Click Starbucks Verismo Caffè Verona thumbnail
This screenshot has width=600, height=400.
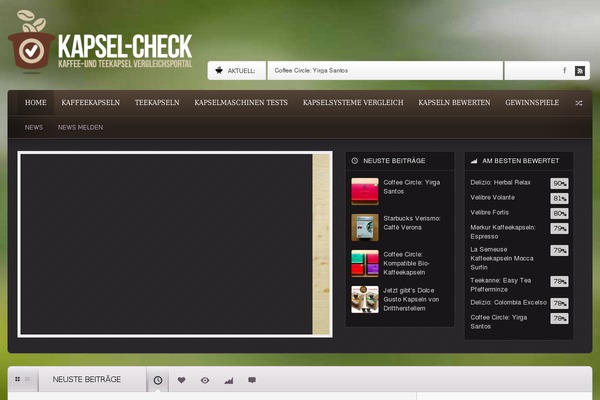pyautogui.click(x=365, y=227)
